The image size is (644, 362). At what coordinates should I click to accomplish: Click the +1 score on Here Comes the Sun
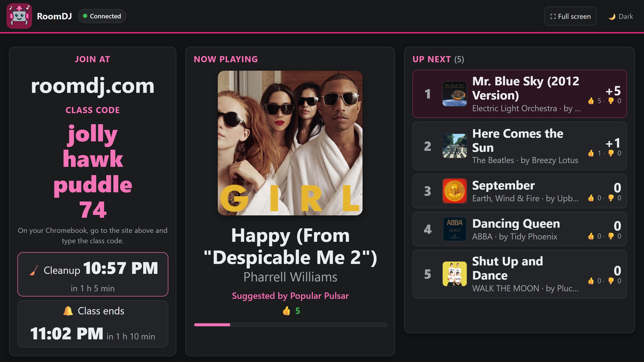(x=613, y=143)
